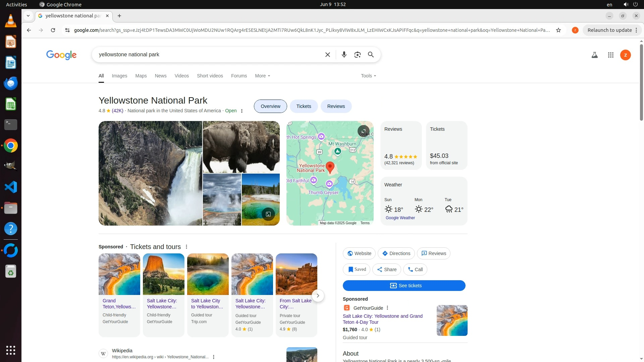Expand the More search filters dropdown
644x362 pixels.
tap(262, 76)
